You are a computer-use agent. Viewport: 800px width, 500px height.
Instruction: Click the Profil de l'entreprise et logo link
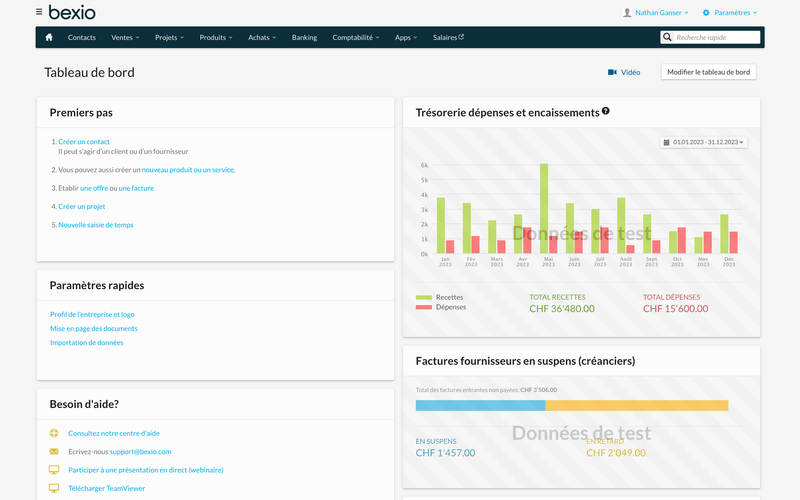[92, 314]
